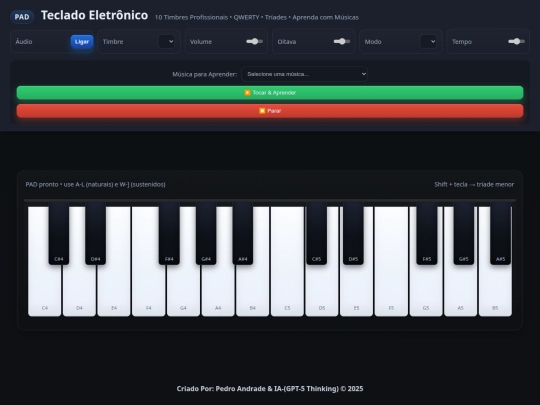The width and height of the screenshot is (540, 405).
Task: Play the C#5 black key
Action: pyautogui.click(x=316, y=233)
